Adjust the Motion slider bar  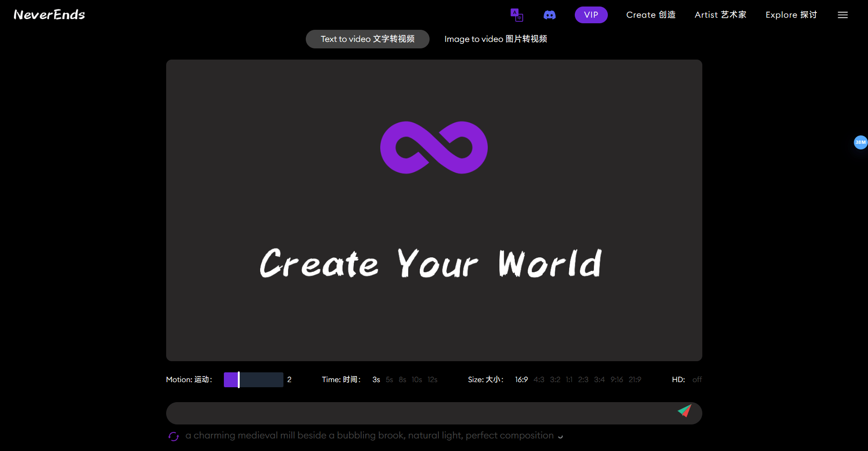253,380
